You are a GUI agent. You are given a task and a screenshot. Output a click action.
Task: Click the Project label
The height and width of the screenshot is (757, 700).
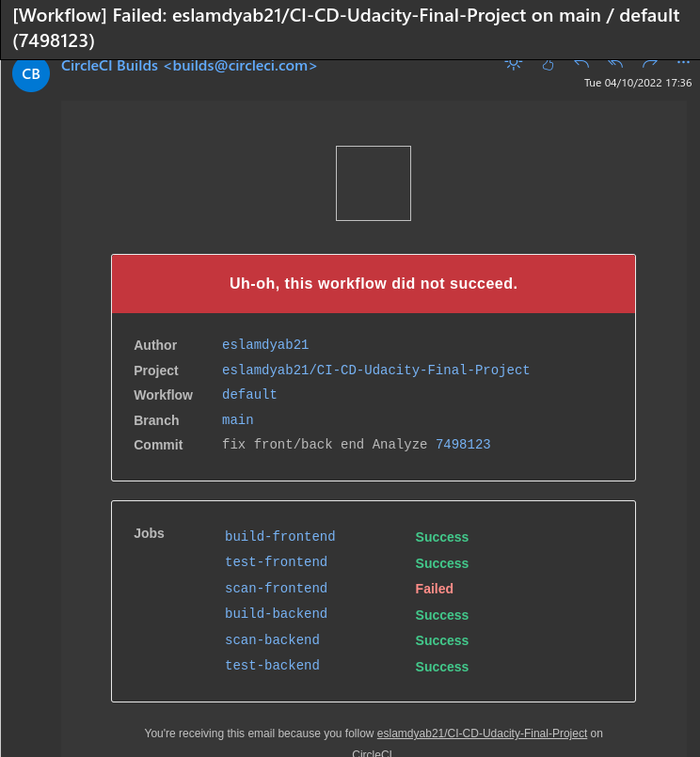point(156,371)
